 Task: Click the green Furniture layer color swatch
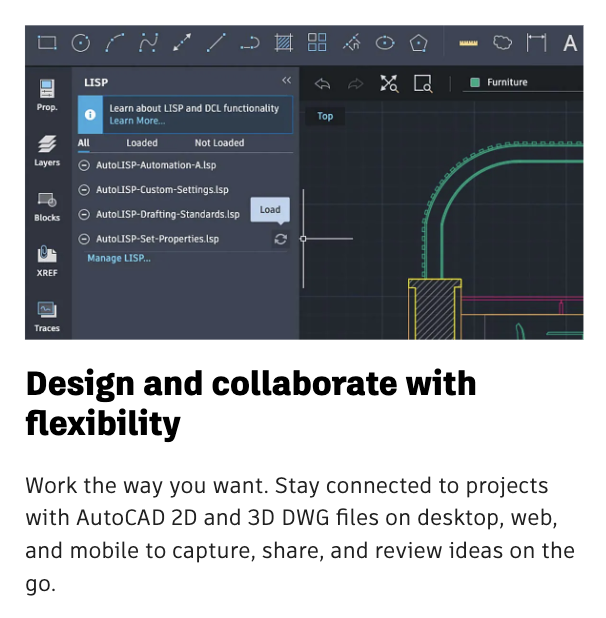pyautogui.click(x=475, y=83)
